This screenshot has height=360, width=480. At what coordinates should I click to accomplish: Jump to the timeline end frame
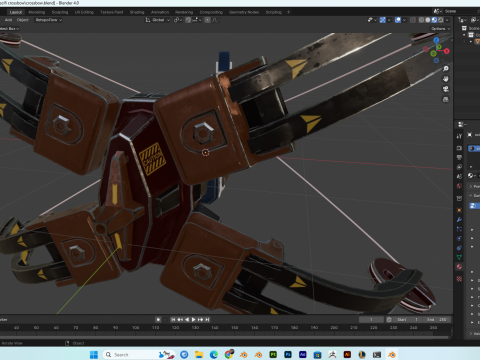click(207, 319)
